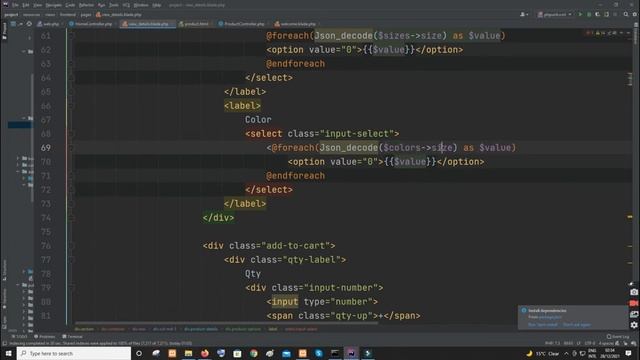Open the View menu
The image size is (640, 360).
point(38,5)
